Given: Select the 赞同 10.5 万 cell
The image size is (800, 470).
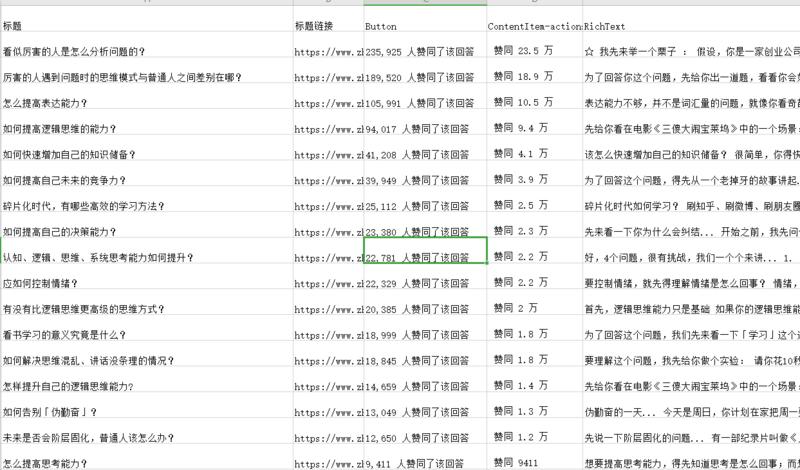Looking at the screenshot, I should pyautogui.click(x=534, y=103).
